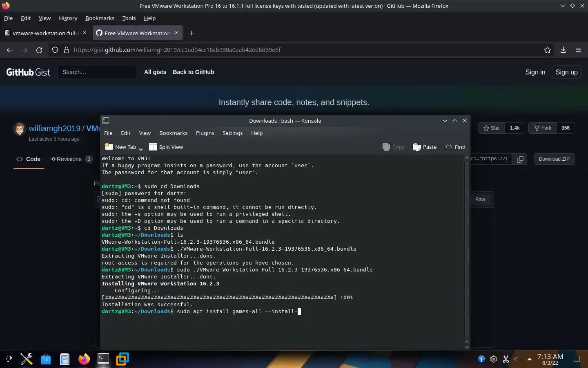Click the Firefox forward arrow
This screenshot has width=588, height=368.
[x=24, y=50]
